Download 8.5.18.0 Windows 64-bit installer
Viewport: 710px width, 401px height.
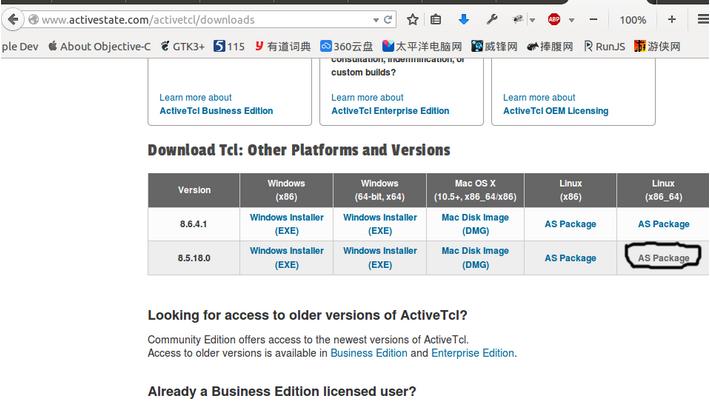(380, 258)
